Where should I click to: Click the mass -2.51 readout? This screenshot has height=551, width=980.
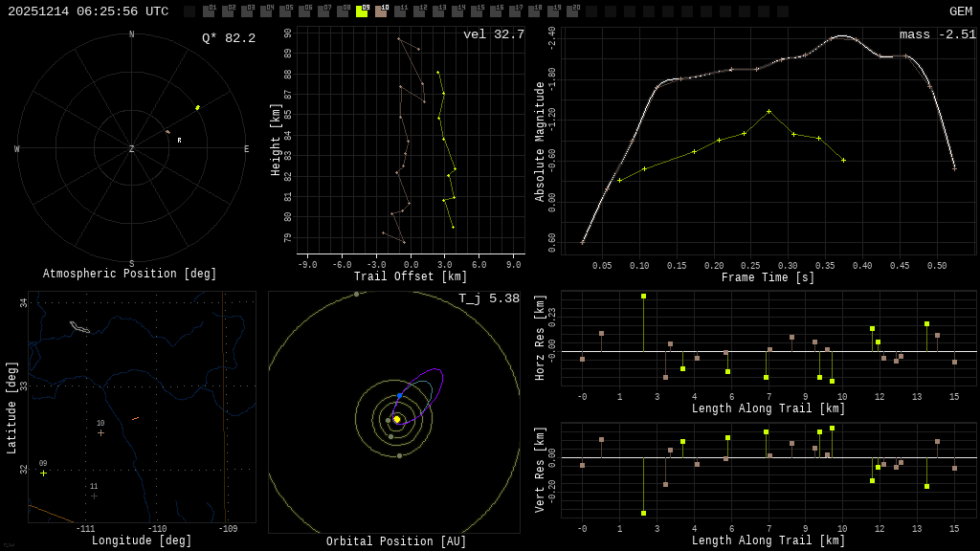click(937, 34)
